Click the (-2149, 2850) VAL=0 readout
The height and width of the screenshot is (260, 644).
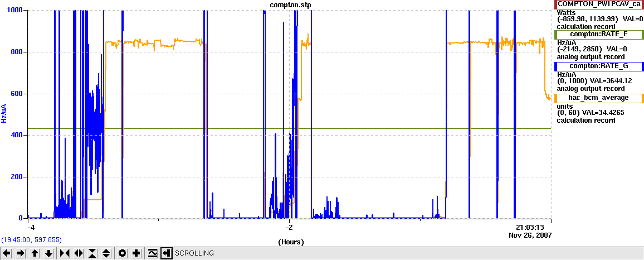click(592, 49)
